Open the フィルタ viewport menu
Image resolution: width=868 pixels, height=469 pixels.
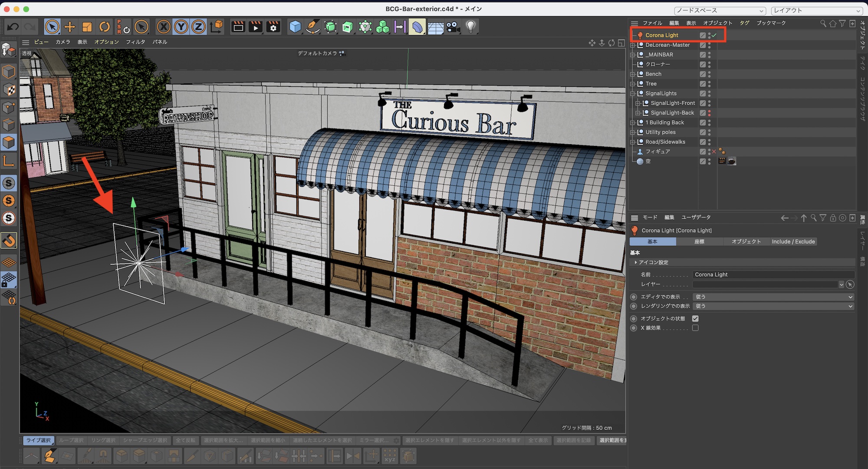[x=135, y=42]
